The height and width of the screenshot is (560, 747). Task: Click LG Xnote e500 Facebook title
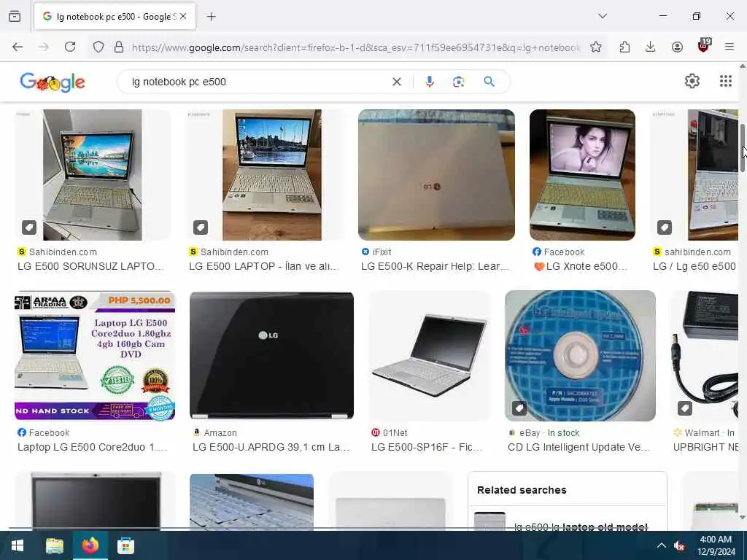coord(581,267)
